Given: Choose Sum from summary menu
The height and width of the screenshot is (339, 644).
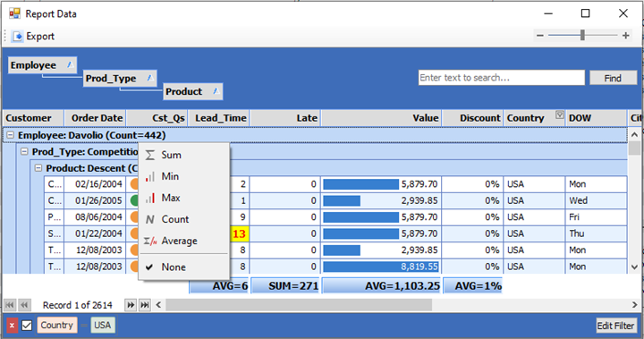Looking at the screenshot, I should [183, 155].
